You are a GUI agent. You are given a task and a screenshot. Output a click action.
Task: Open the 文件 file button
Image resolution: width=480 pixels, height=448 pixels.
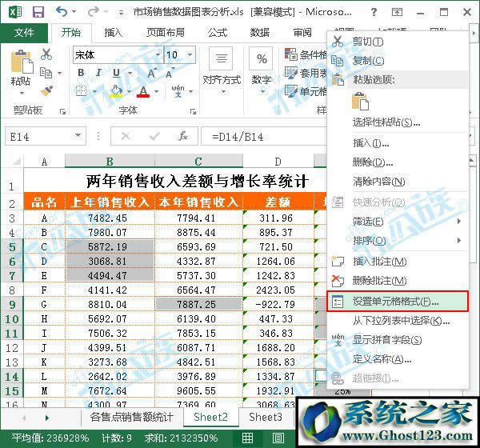tap(25, 33)
